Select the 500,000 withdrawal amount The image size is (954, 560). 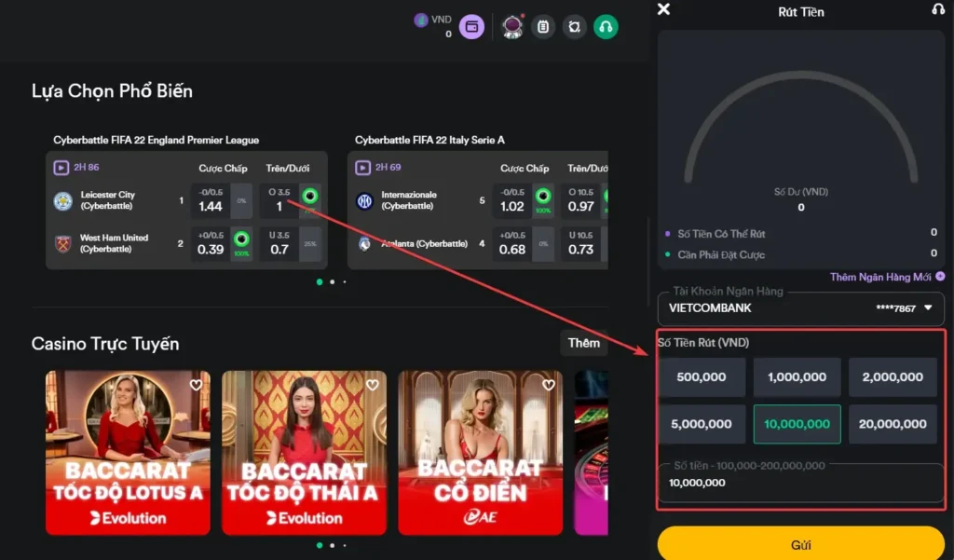702,376
